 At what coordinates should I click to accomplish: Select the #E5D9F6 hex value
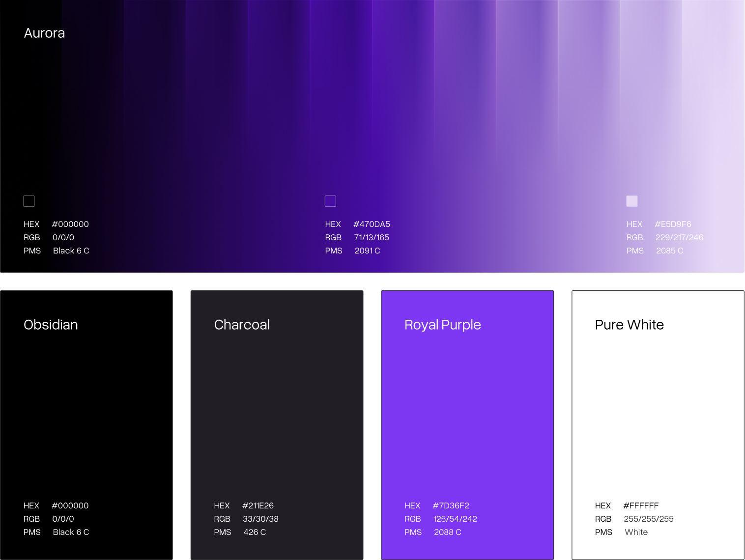673,224
